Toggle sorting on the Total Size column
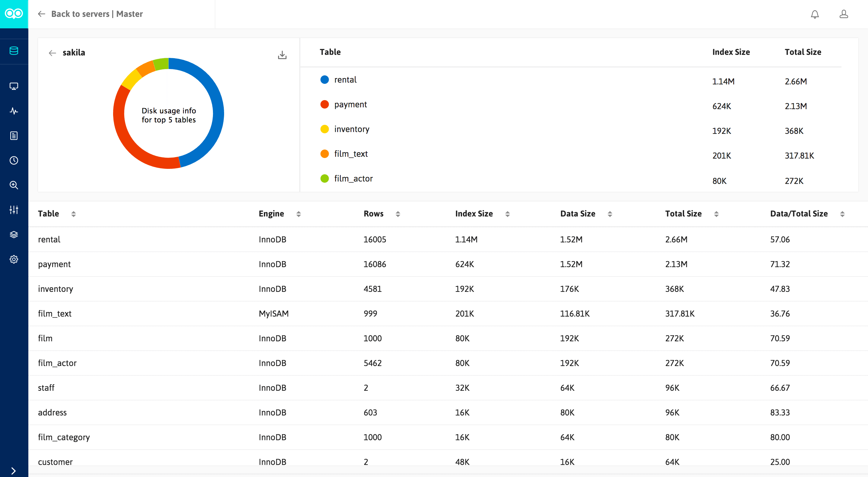Screen dimensions: 868x477 [x=716, y=213]
